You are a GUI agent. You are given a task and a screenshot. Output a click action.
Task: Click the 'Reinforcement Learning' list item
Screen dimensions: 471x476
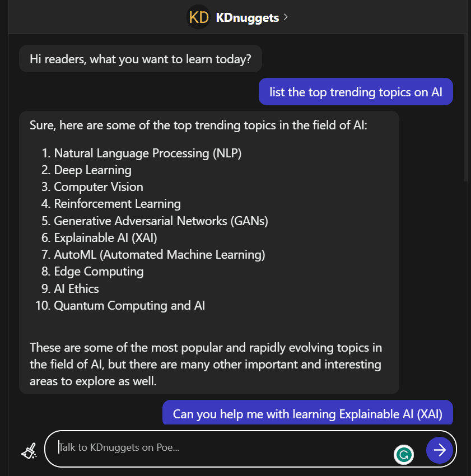point(117,204)
